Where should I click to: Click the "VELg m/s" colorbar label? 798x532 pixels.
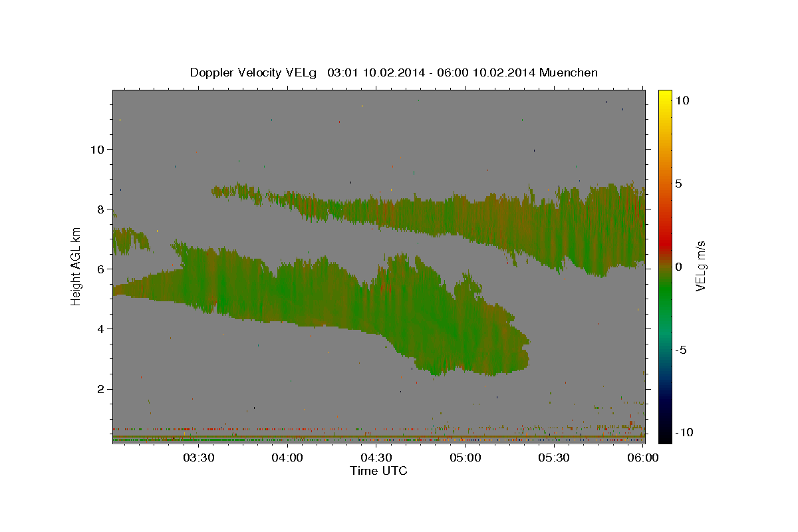pyautogui.click(x=701, y=266)
